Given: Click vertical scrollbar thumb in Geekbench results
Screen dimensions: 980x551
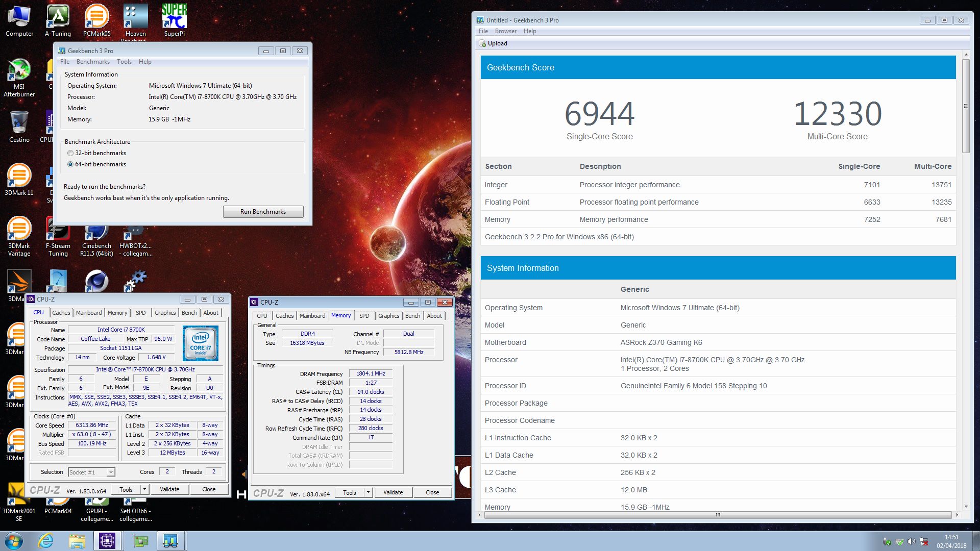Looking at the screenshot, I should pyautogui.click(x=966, y=106).
